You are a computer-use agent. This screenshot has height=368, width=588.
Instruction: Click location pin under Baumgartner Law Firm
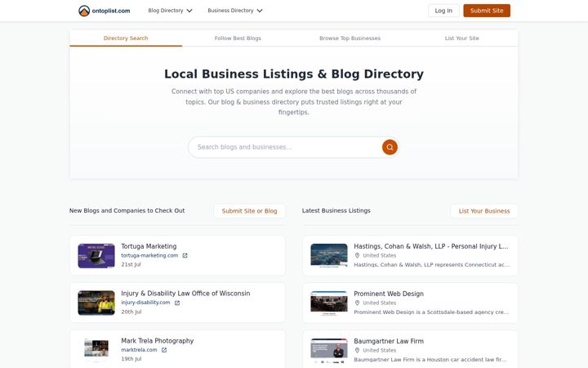pyautogui.click(x=357, y=350)
